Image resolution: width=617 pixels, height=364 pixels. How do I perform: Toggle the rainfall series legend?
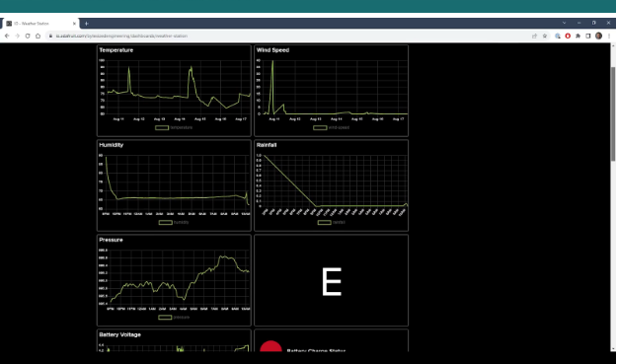(332, 223)
